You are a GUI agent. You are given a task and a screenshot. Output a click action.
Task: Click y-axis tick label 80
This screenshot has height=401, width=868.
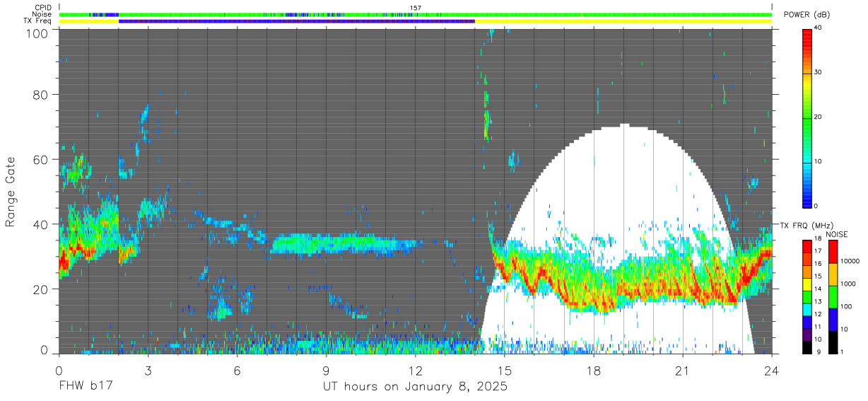(x=42, y=95)
